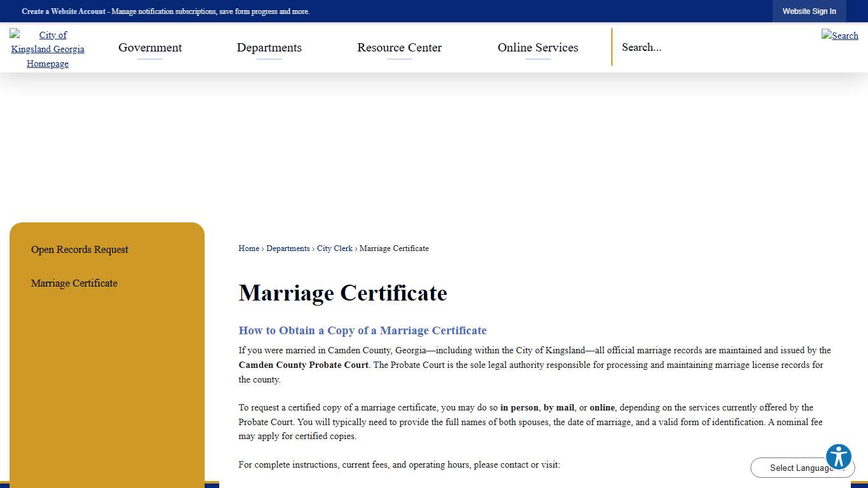The width and height of the screenshot is (868, 488).
Task: Click the Marriage Certificate breadcrumb entry
Action: (x=394, y=248)
